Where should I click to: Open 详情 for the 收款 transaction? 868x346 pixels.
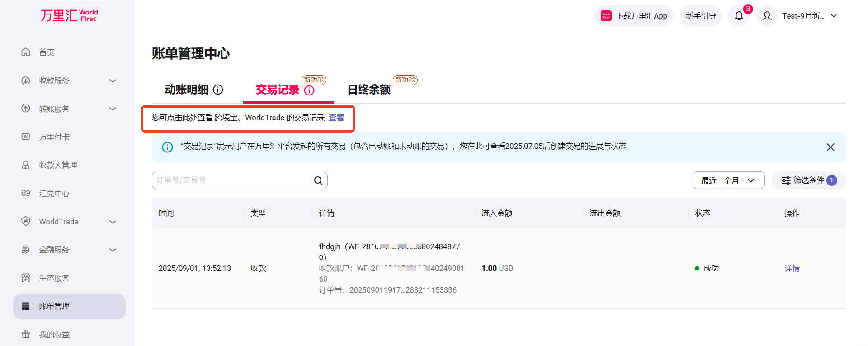[792, 268]
